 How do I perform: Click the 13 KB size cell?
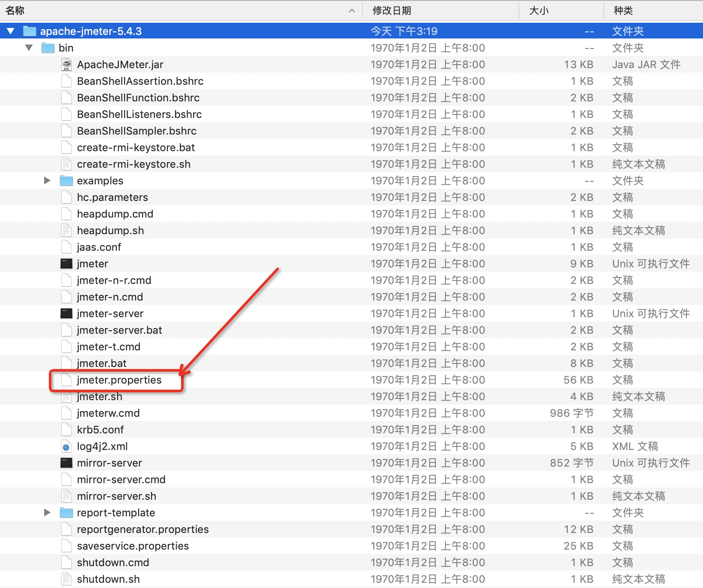[578, 65]
